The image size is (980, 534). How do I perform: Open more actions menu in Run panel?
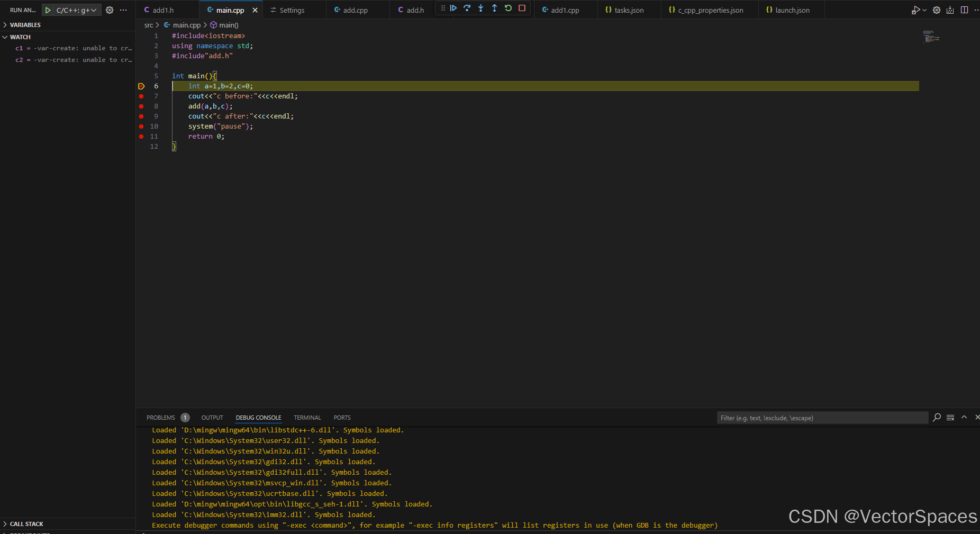pyautogui.click(x=123, y=10)
